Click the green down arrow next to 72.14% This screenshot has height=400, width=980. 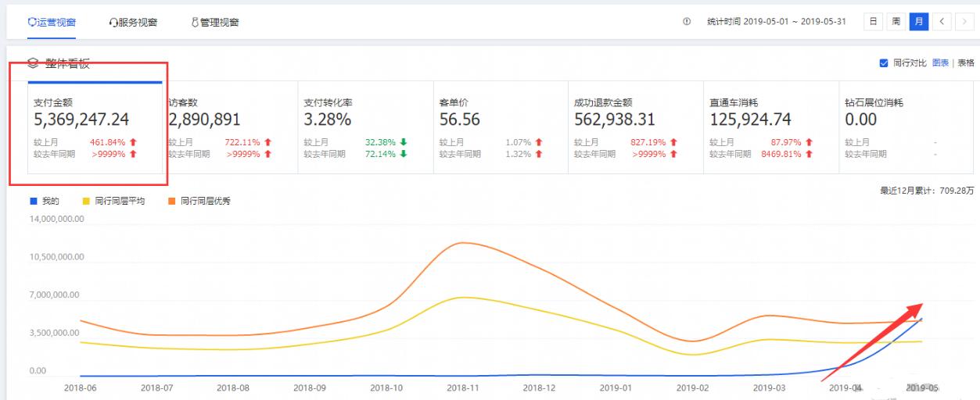tap(404, 154)
